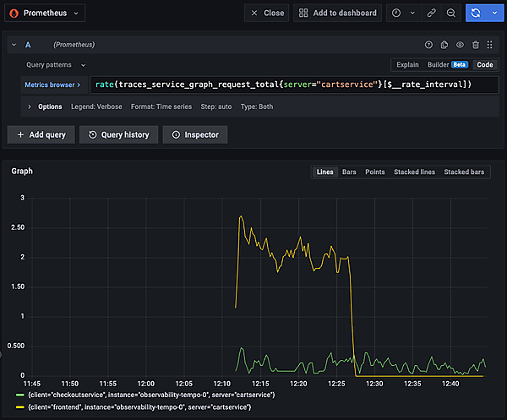
Task: Toggle visibility of query A
Action: 461,45
